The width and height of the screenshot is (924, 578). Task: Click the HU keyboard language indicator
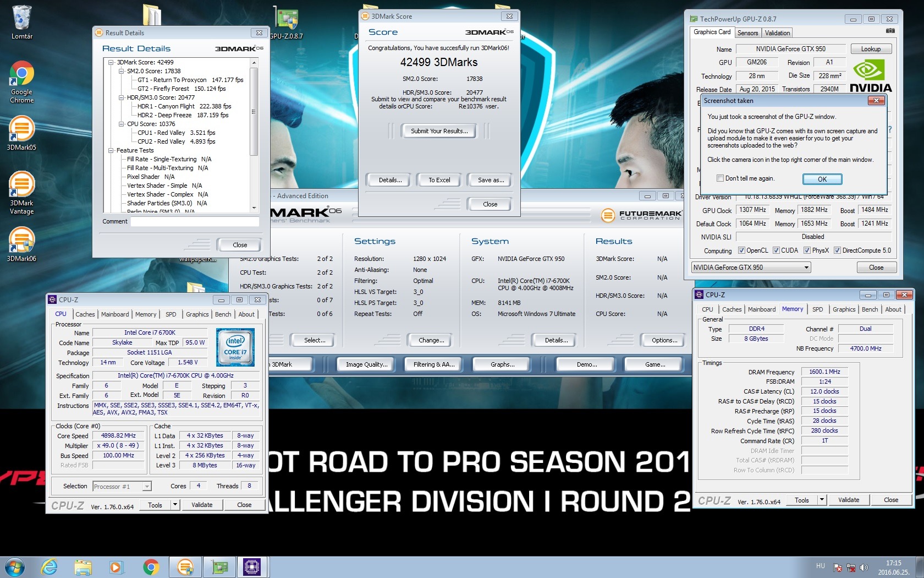point(821,566)
